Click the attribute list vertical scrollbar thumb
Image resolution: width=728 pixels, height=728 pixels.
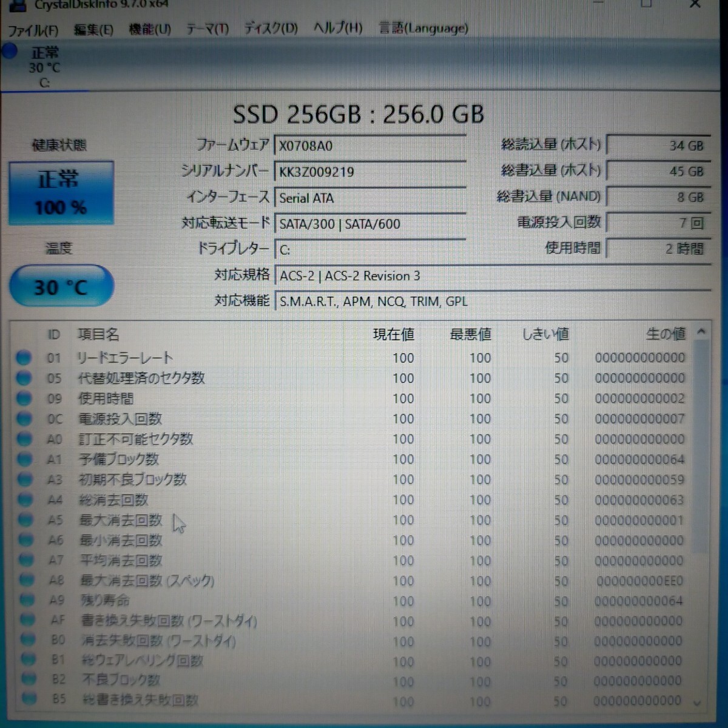pos(700,446)
